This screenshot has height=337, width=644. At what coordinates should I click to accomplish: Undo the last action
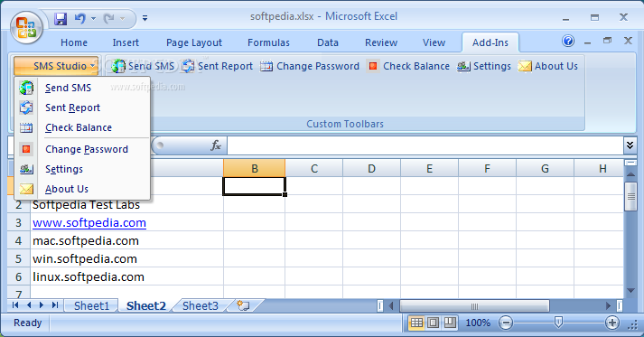click(x=80, y=18)
